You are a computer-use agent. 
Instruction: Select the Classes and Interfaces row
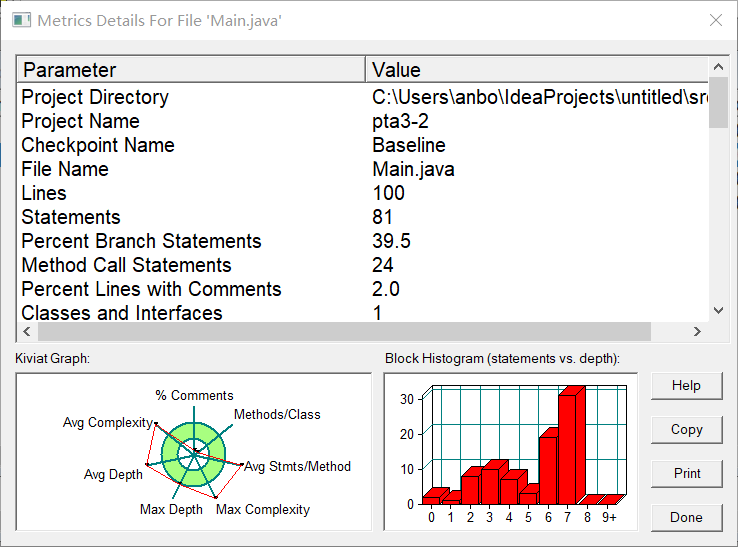point(362,313)
